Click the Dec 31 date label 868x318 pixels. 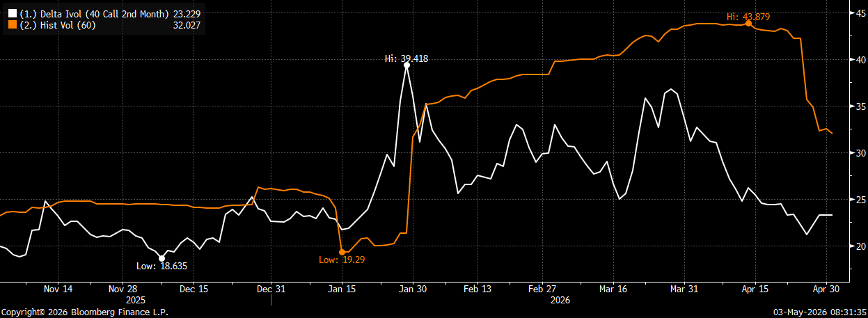[271, 288]
